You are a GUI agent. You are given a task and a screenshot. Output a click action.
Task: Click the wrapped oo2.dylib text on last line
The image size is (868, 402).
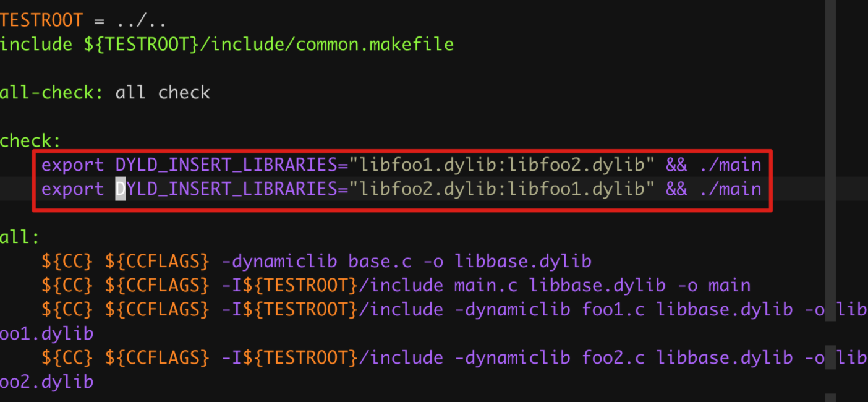click(x=46, y=382)
